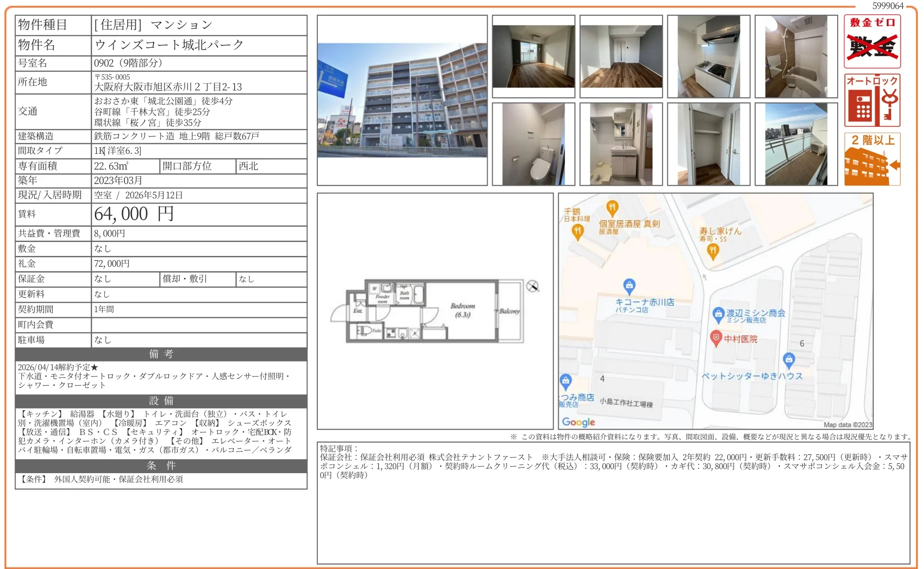Click the 敷金ゼロ badge icon
The height and width of the screenshot is (569, 924).
pyautogui.click(x=872, y=41)
